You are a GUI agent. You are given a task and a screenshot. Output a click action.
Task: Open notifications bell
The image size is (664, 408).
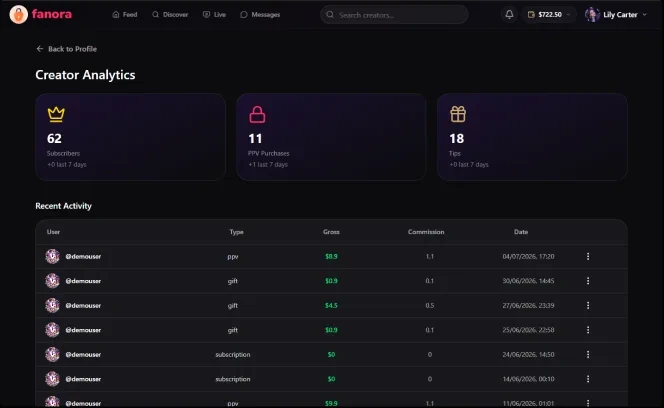(509, 14)
